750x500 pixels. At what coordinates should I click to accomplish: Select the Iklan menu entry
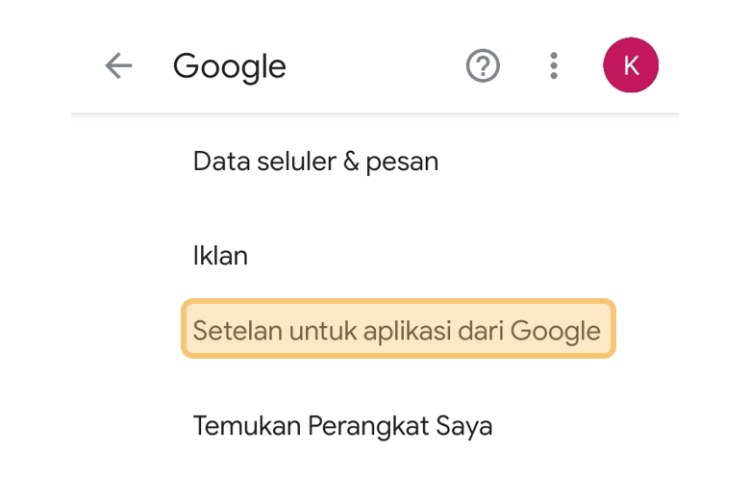point(221,256)
